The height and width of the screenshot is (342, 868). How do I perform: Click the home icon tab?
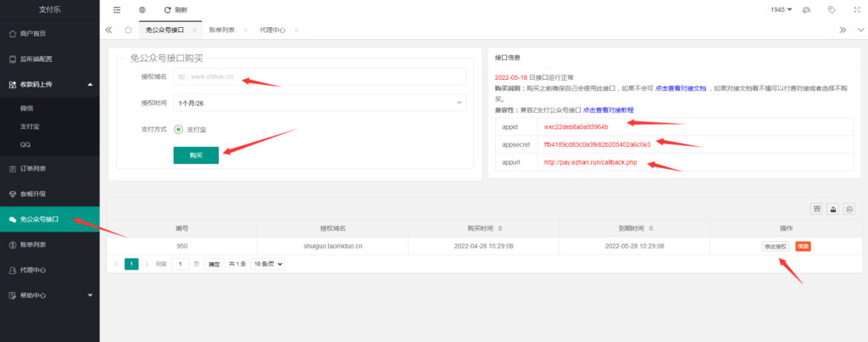tap(128, 30)
